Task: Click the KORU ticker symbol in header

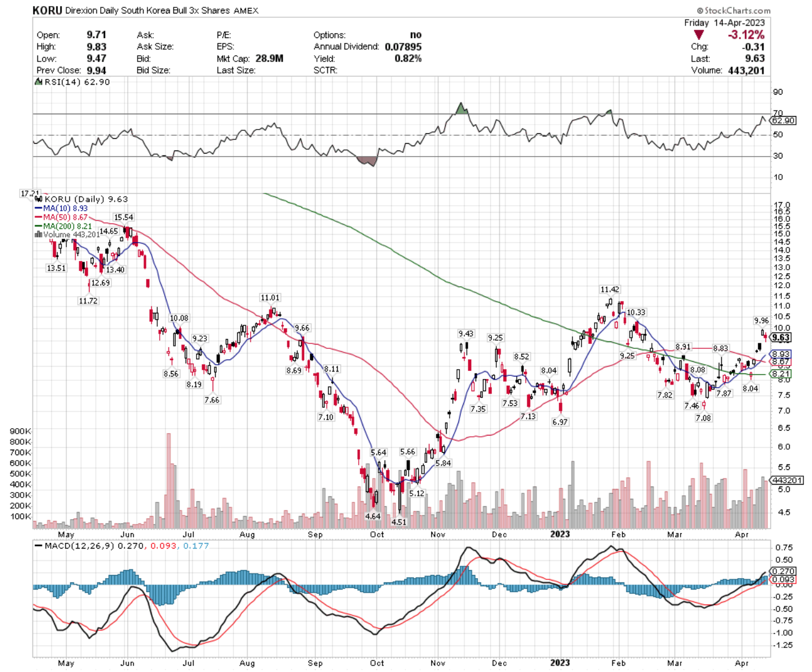Action: pos(47,10)
